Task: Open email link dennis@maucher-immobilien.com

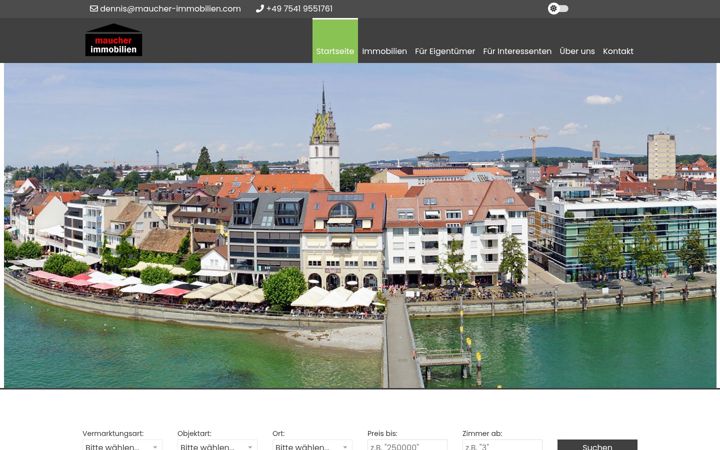Action: coord(170,9)
